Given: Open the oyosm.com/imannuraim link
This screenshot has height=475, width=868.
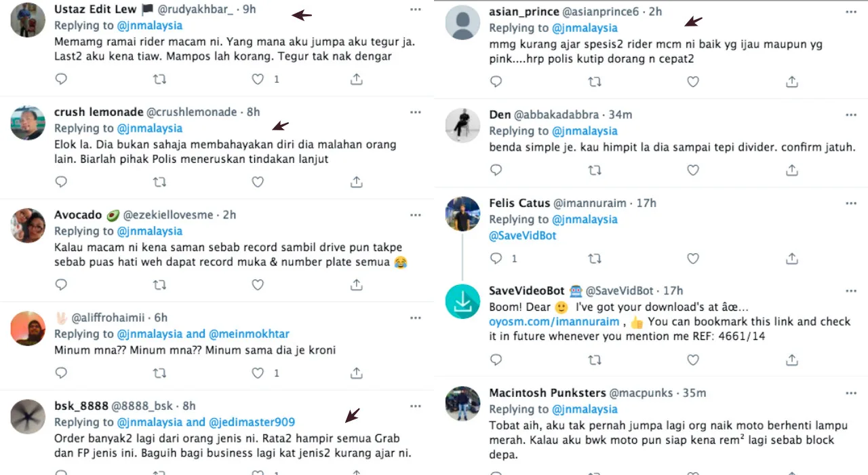Looking at the screenshot, I should pos(554,322).
